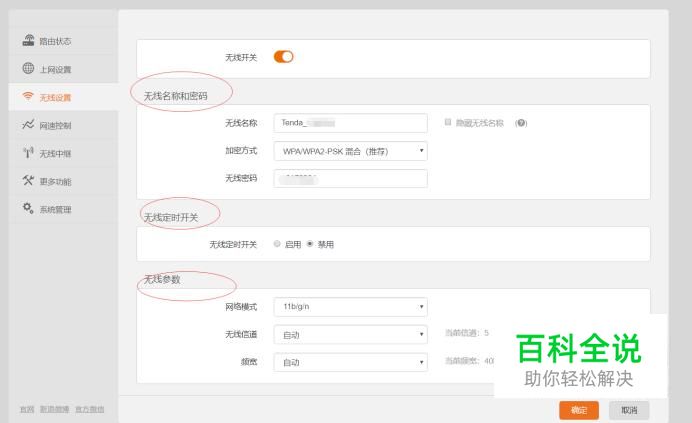Click the help question mark beside 隐藏无线名称
This screenshot has height=423, width=692.
(x=521, y=123)
